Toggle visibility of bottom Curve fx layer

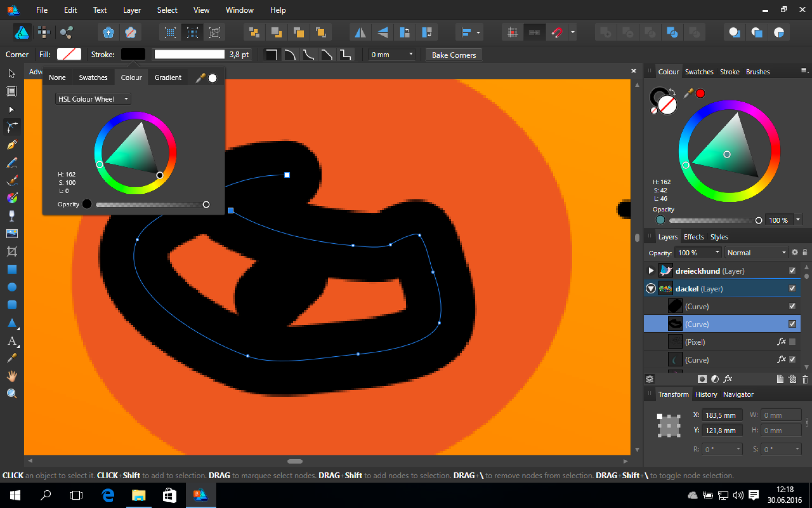coord(792,359)
